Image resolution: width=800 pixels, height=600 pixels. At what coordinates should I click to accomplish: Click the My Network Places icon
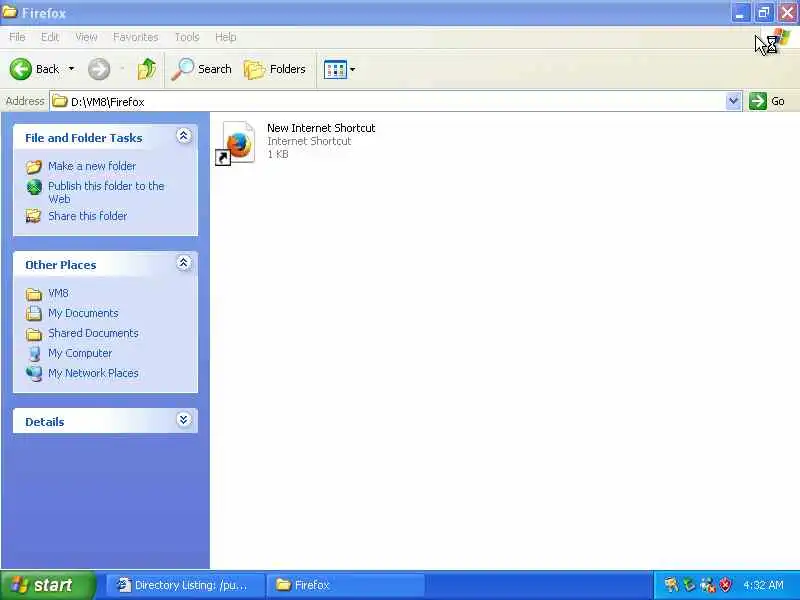pos(34,373)
